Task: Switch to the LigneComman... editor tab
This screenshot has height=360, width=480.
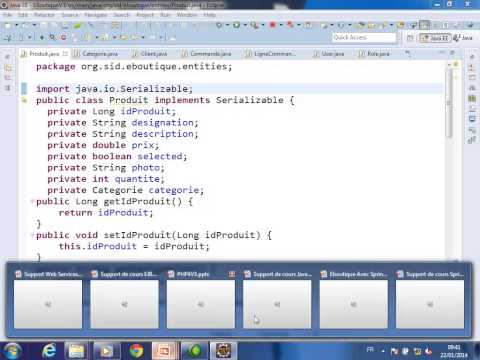Action: click(271, 54)
